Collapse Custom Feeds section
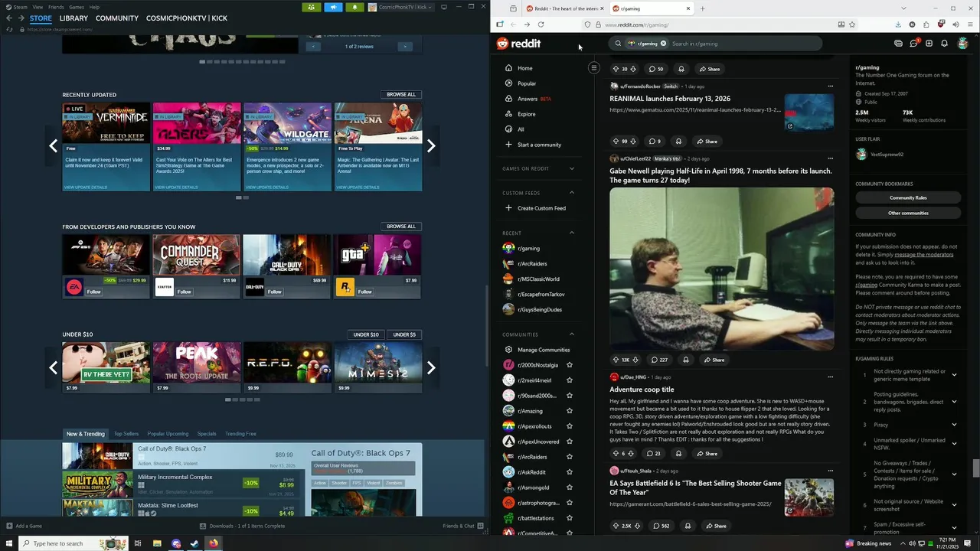Image resolution: width=980 pixels, height=551 pixels. [571, 193]
